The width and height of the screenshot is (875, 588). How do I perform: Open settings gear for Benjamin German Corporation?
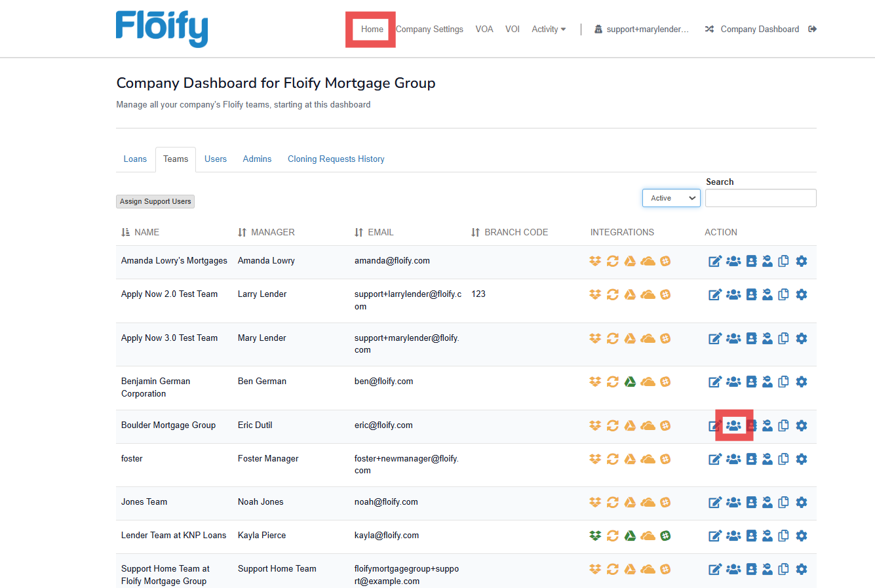801,382
